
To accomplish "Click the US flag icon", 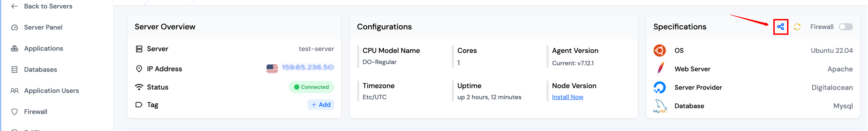I will (272, 68).
